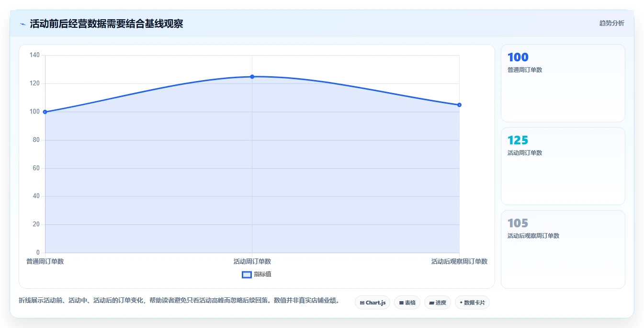
Task: Select the 进度 tag
Action: tap(438, 303)
